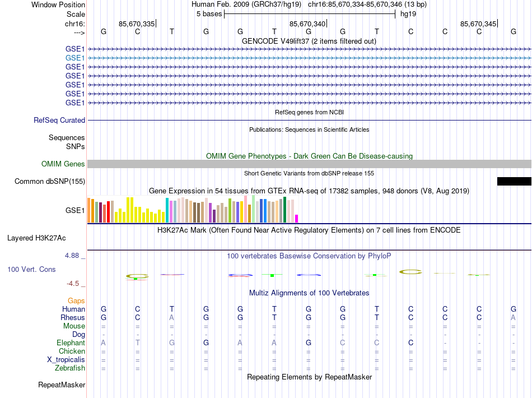The width and height of the screenshot is (532, 398).
Task: Click the dark green bar in GTEx chart
Action: [x=284, y=210]
